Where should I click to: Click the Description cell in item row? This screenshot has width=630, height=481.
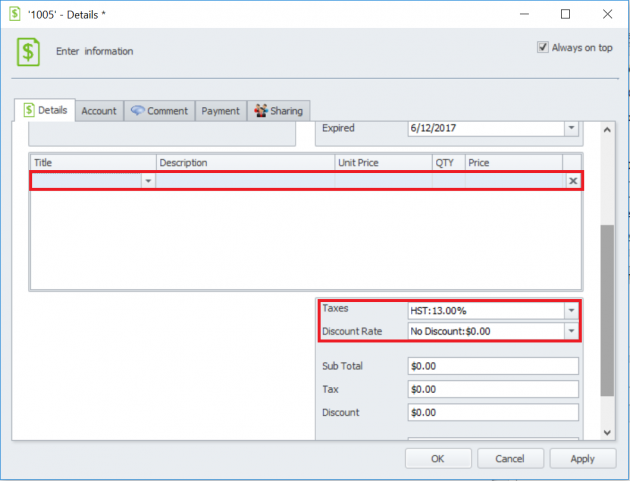(x=245, y=181)
